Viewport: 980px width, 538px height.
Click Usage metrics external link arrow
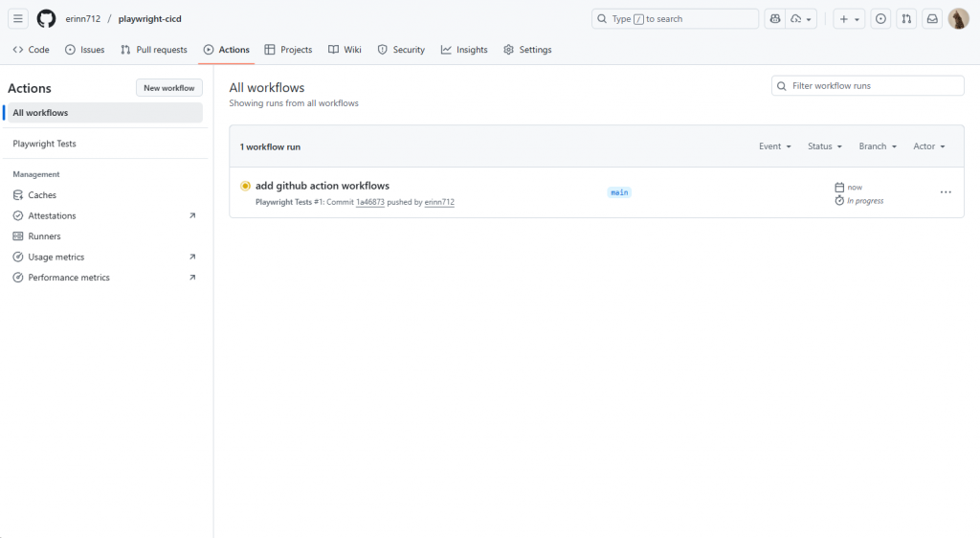[x=192, y=257]
